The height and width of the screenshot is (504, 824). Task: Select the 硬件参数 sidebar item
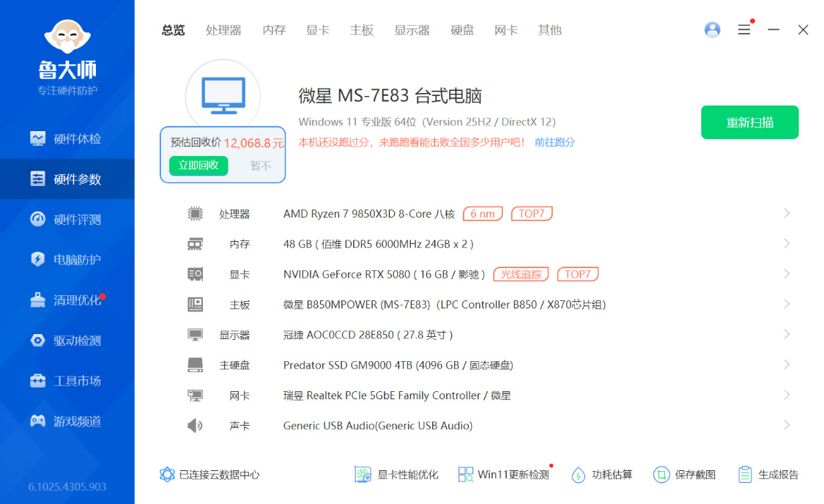coord(67,179)
